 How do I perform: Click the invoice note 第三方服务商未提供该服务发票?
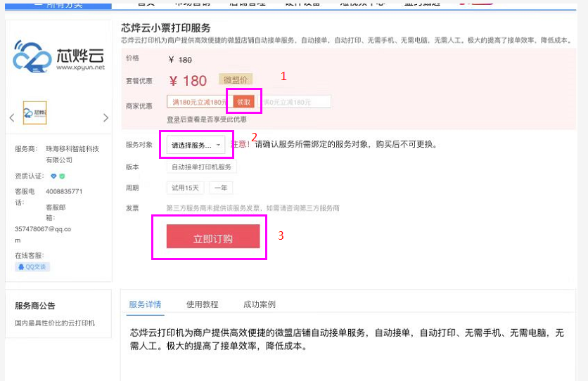point(253,208)
